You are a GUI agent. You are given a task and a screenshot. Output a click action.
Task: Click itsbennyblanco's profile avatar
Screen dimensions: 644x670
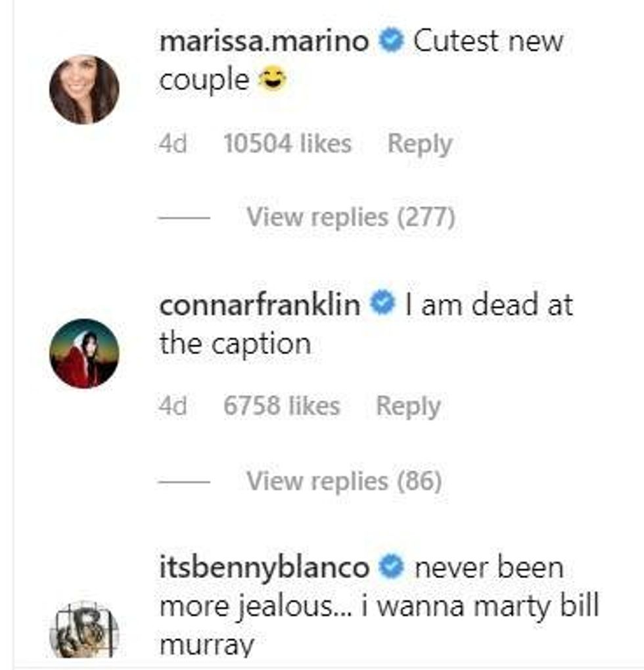click(84, 632)
